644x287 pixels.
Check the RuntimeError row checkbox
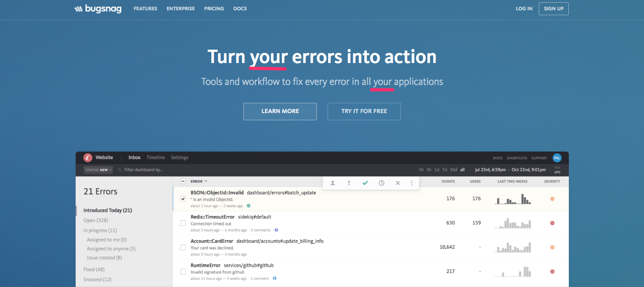coord(183,271)
